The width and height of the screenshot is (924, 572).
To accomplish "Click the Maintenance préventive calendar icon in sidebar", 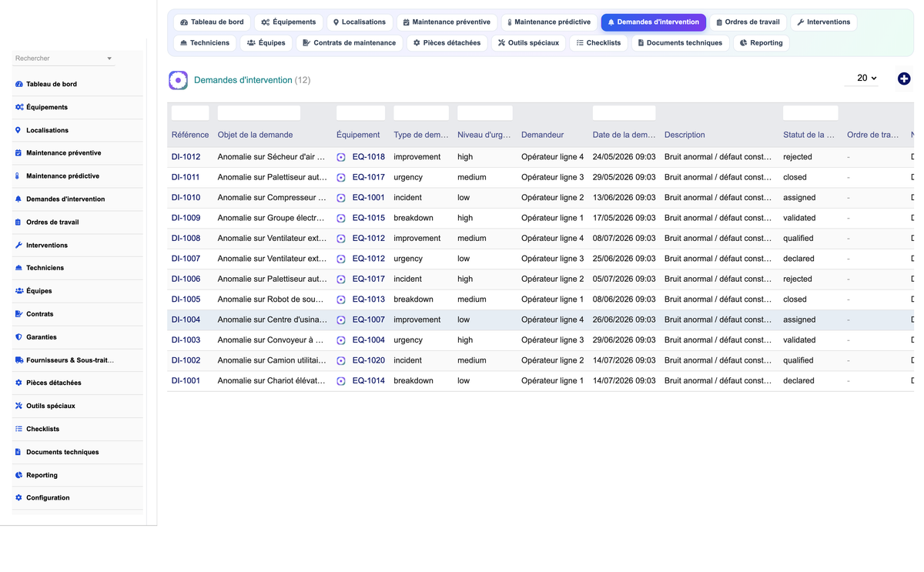I will coord(18,152).
